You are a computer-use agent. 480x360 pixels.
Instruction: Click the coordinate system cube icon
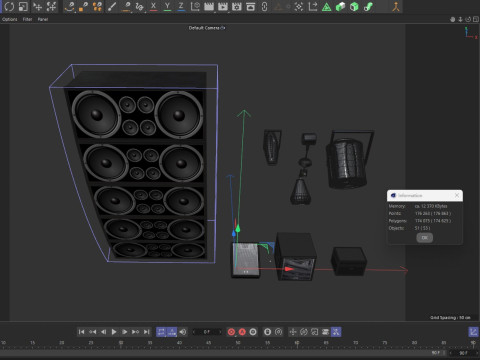point(195,7)
